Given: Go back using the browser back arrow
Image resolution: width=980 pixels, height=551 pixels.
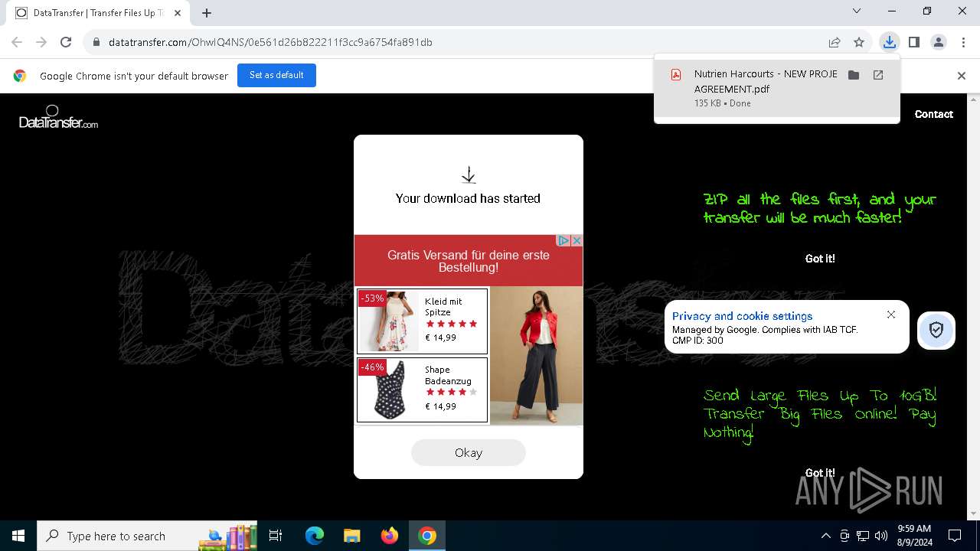Looking at the screenshot, I should [17, 42].
